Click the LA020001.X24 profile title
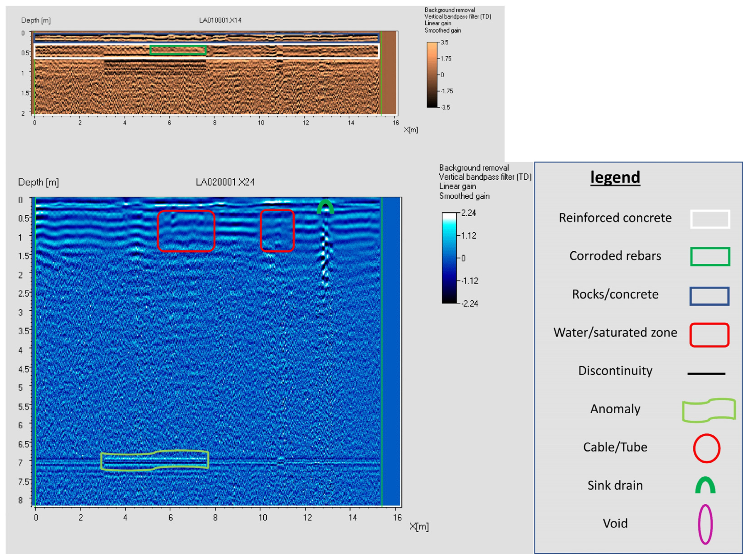 coord(225,182)
